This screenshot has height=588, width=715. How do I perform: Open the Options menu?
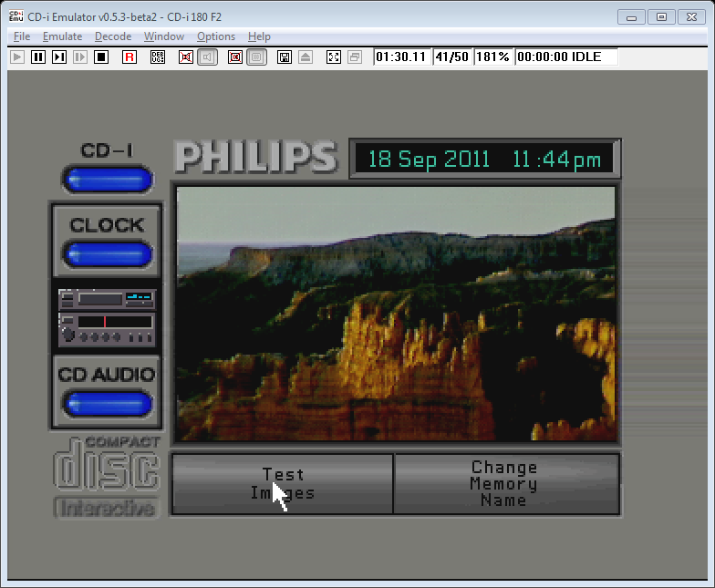point(216,36)
